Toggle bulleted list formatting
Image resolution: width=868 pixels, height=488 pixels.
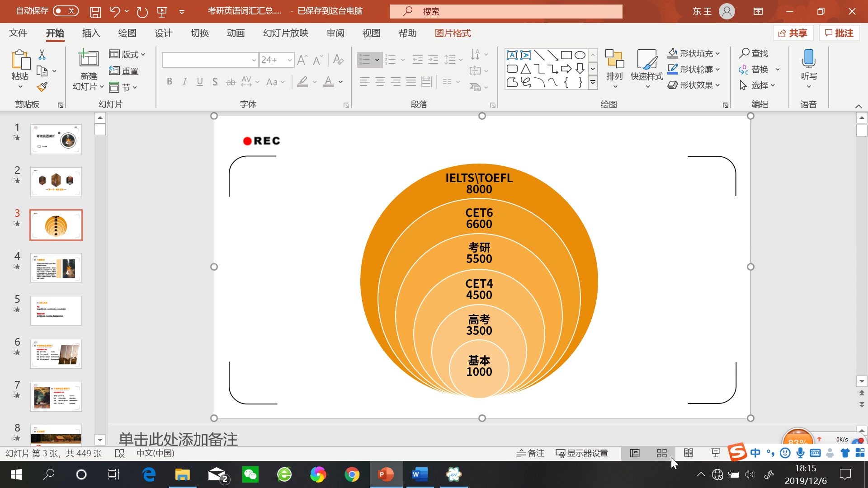pyautogui.click(x=364, y=60)
